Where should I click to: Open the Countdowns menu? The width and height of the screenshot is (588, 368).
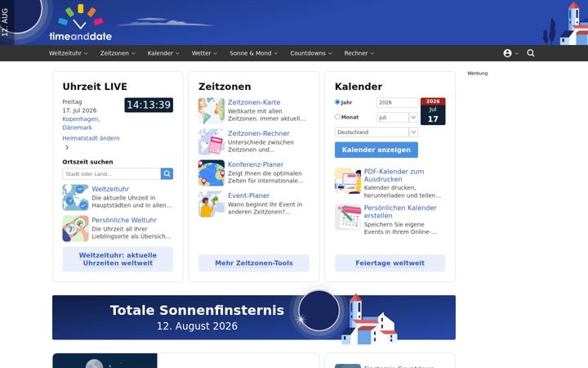pos(311,53)
